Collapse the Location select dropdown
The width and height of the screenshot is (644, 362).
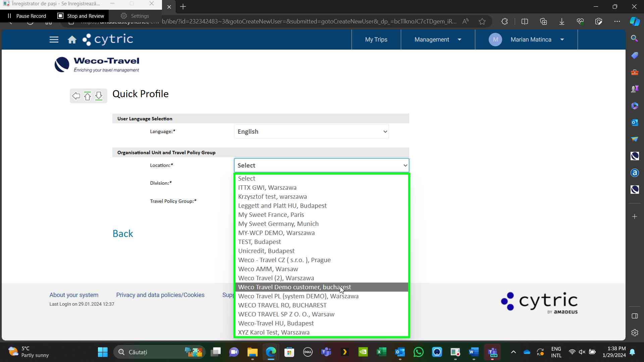(x=321, y=165)
